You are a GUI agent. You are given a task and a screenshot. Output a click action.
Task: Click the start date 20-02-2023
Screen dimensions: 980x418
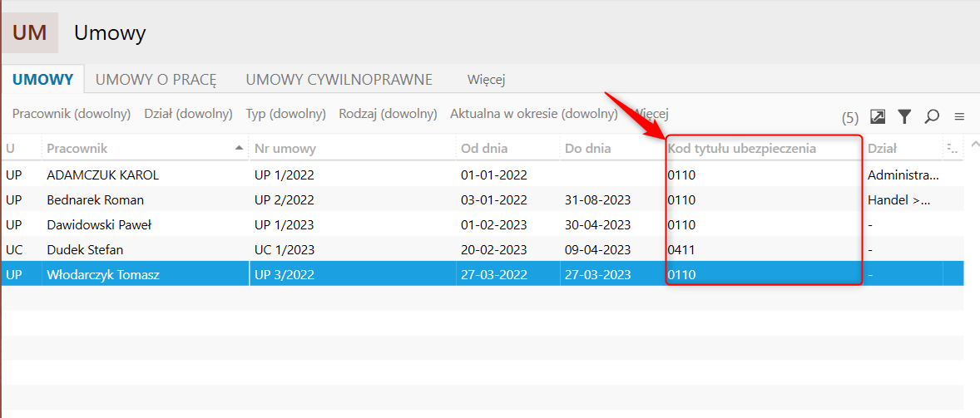(x=494, y=249)
